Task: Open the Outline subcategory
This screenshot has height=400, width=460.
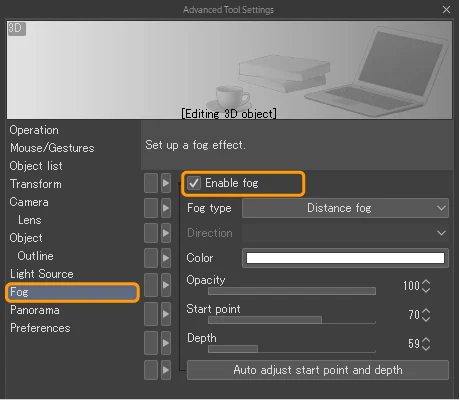Action: pyautogui.click(x=35, y=256)
